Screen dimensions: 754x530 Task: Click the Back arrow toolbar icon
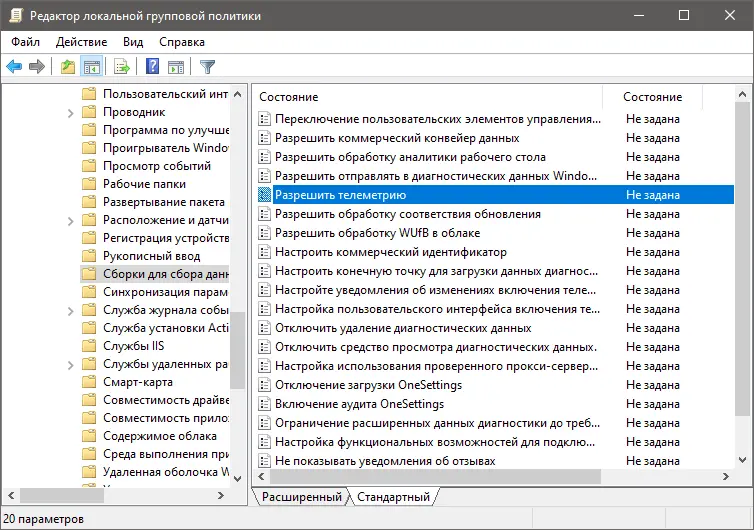[14, 67]
